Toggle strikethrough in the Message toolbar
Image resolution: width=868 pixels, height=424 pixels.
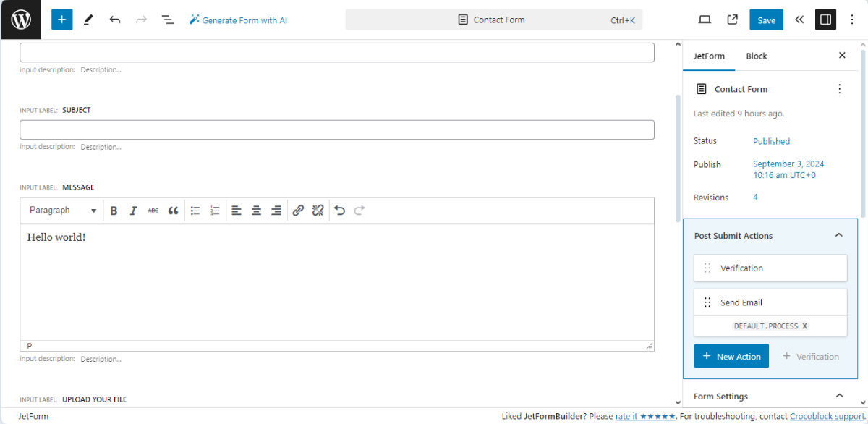pos(153,210)
